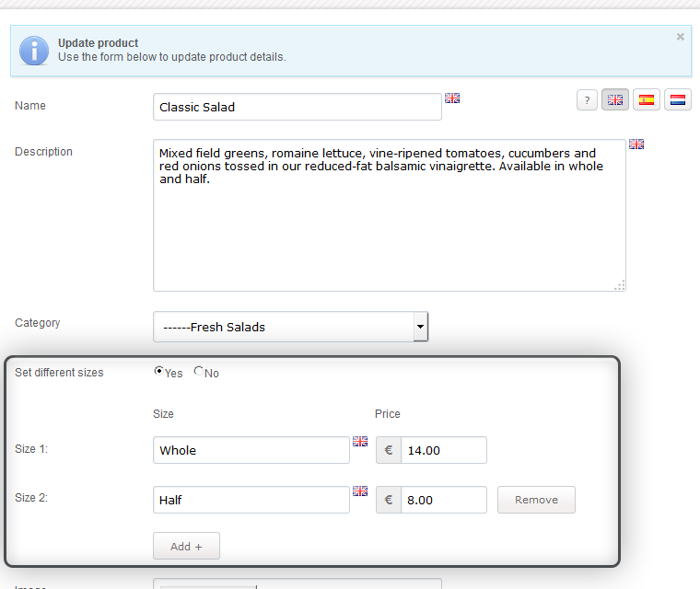Open the Category dropdown showing Fresh Salads

pos(291,327)
